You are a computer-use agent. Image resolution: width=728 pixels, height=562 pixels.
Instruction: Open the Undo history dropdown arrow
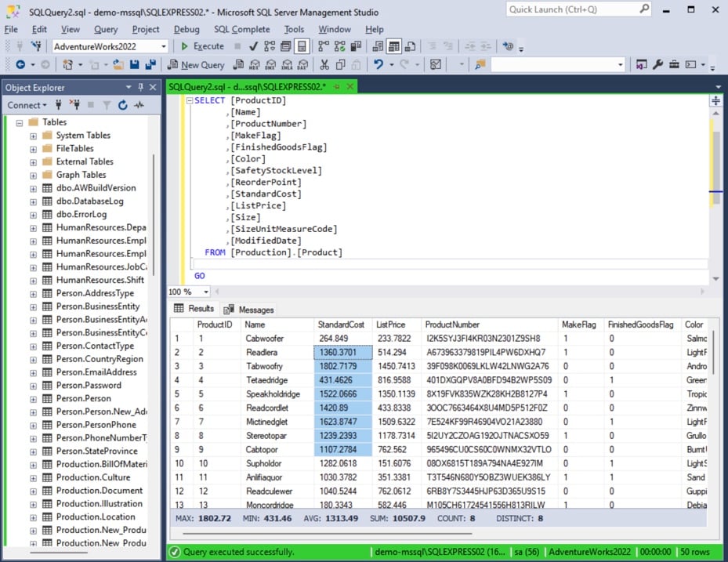click(391, 64)
